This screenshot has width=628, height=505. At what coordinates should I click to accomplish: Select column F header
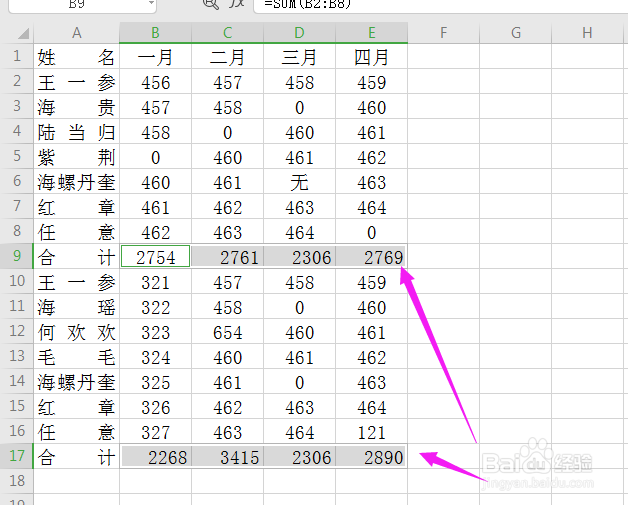[443, 33]
